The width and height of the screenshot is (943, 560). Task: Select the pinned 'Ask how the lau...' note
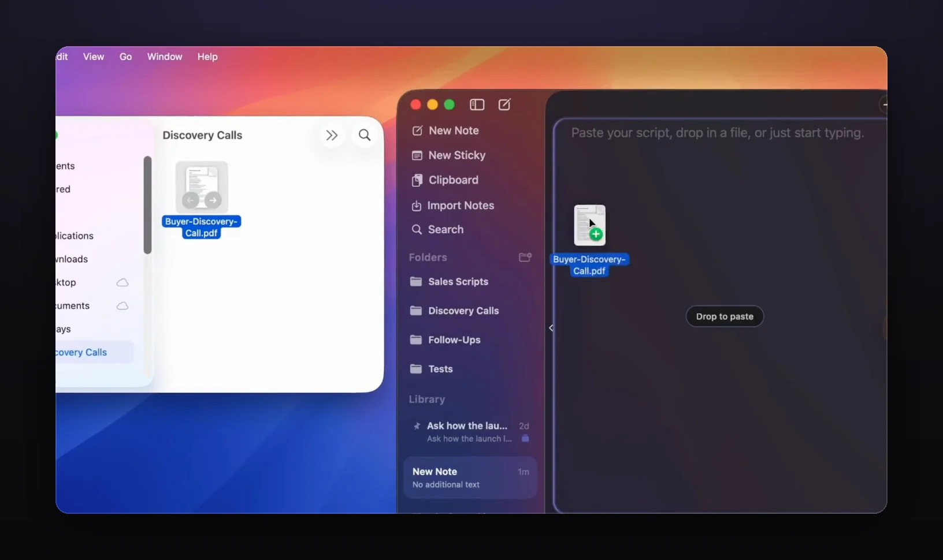(x=470, y=431)
